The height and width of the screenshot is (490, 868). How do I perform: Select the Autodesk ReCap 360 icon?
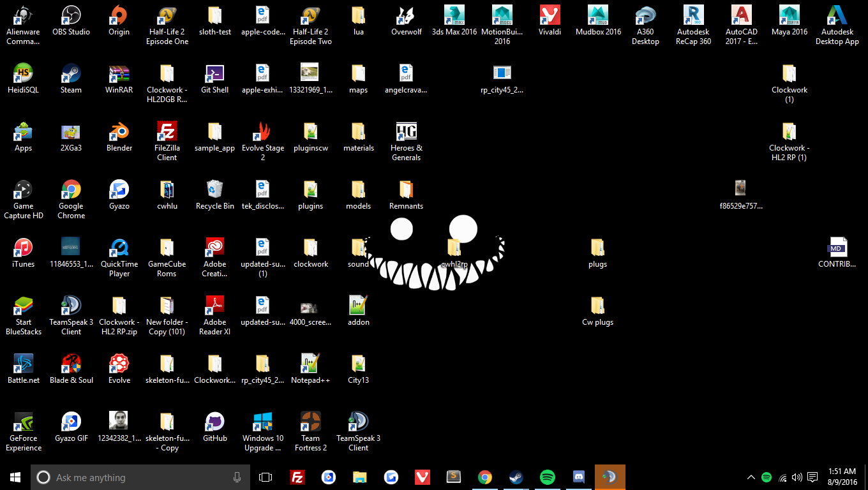(693, 25)
